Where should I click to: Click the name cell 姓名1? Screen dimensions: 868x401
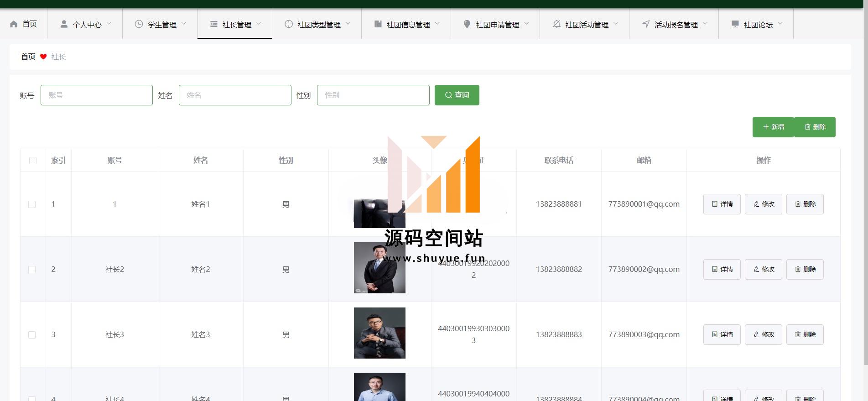[x=201, y=204]
